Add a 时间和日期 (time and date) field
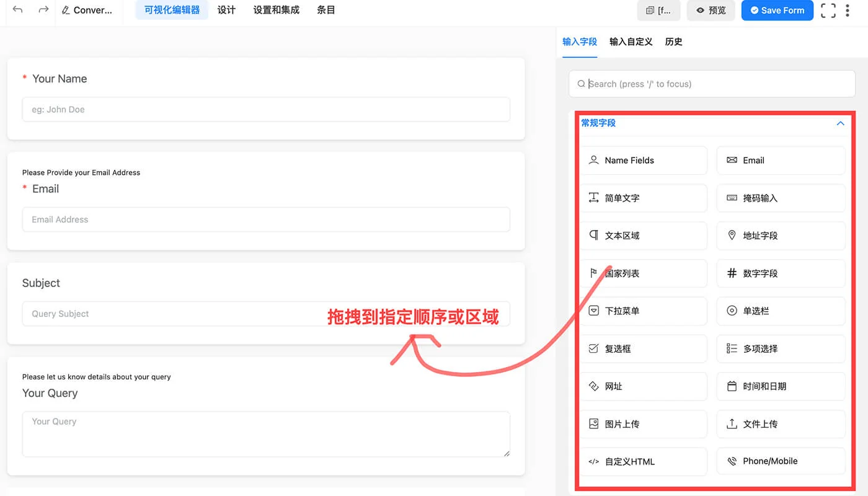868x496 pixels. 780,386
